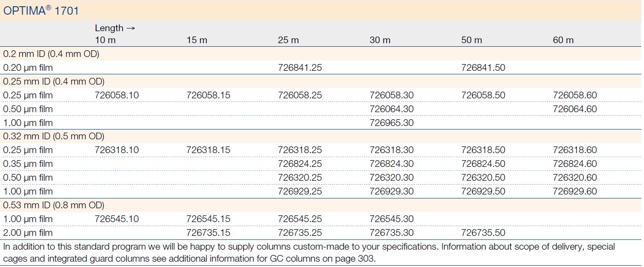Click the 60 m length column header
This screenshot has height=267, width=644.
(x=563, y=40)
